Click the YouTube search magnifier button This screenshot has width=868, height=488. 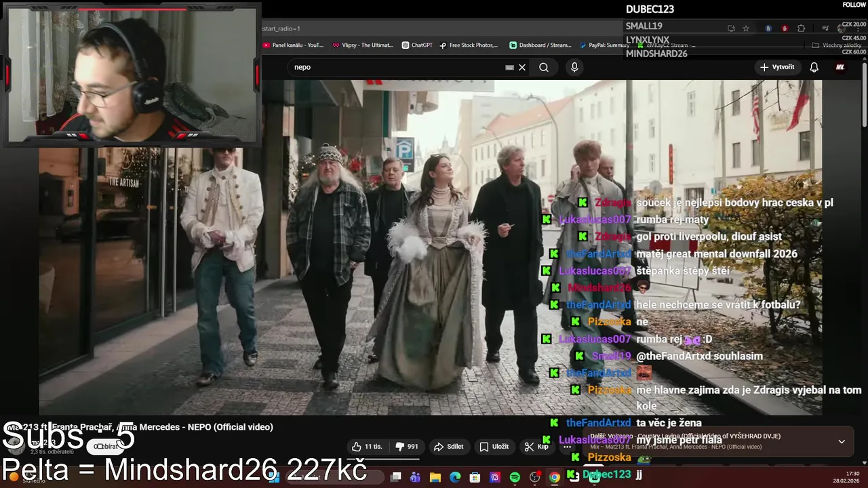point(544,67)
